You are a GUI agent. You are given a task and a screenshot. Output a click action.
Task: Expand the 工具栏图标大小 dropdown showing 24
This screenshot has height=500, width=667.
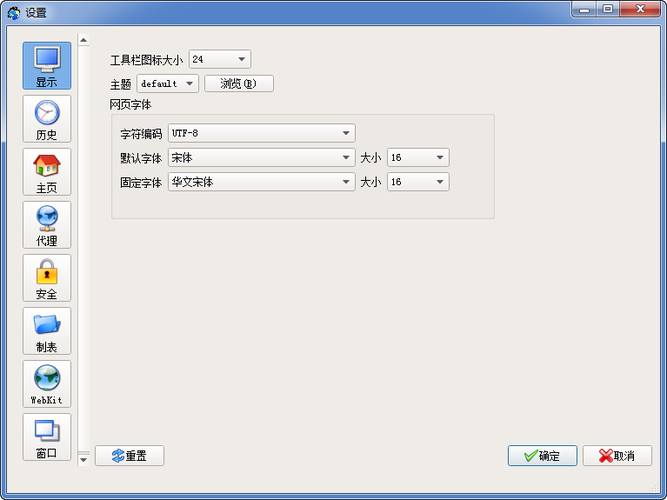[x=220, y=59]
